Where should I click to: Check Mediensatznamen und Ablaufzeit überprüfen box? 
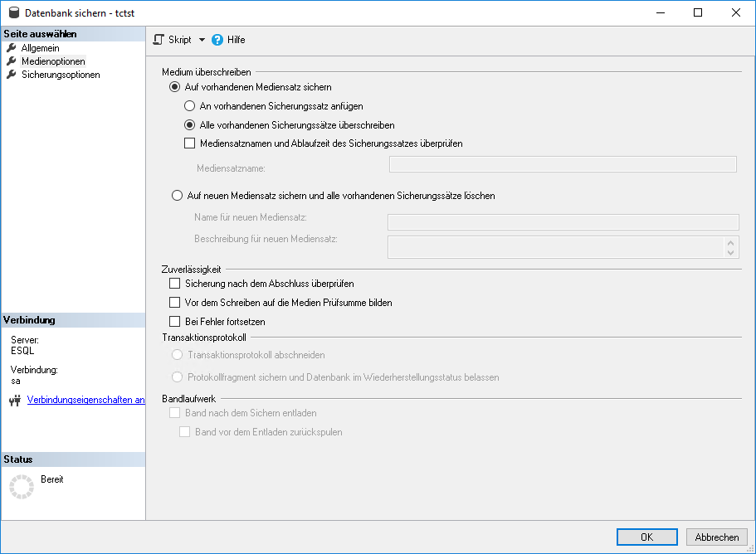189,143
